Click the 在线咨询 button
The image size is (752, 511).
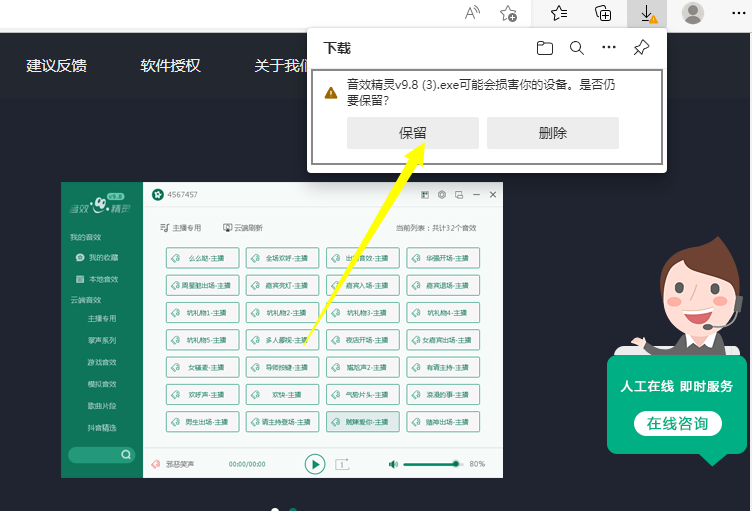pyautogui.click(x=678, y=424)
